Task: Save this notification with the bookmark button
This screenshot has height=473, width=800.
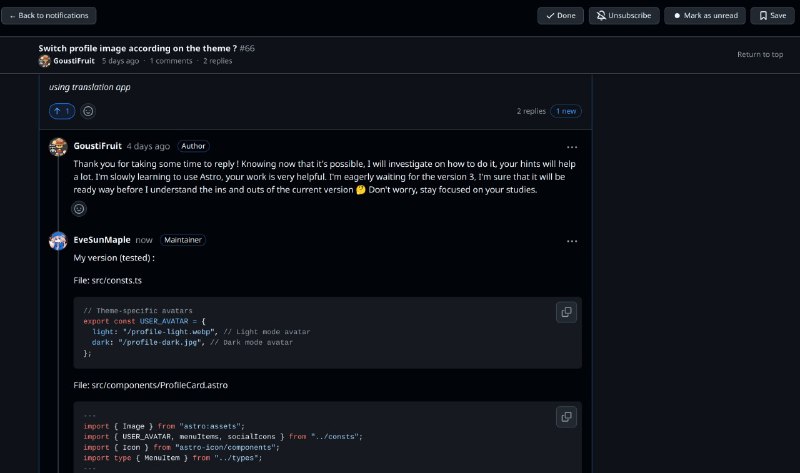Action: [772, 16]
